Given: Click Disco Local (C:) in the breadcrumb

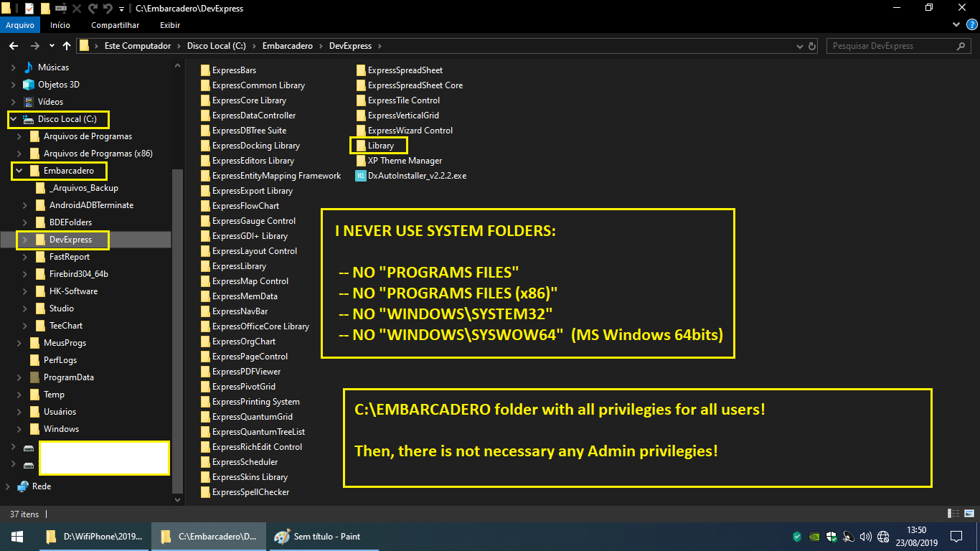Looking at the screenshot, I should click(x=216, y=46).
